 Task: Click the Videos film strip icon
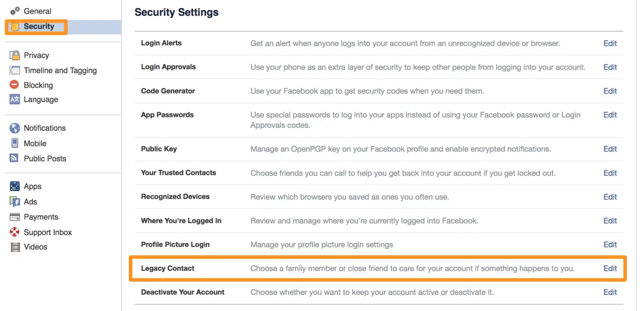tap(15, 247)
